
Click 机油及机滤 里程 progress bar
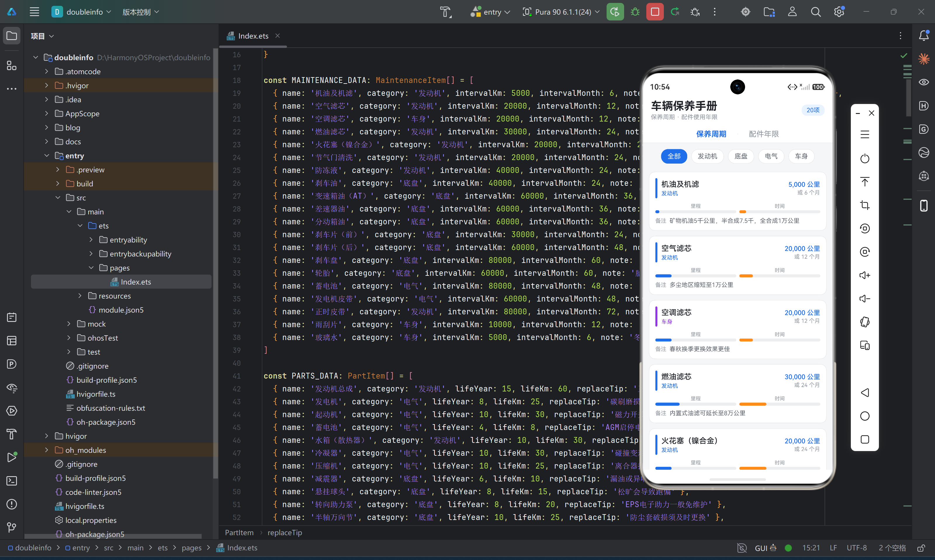click(695, 212)
